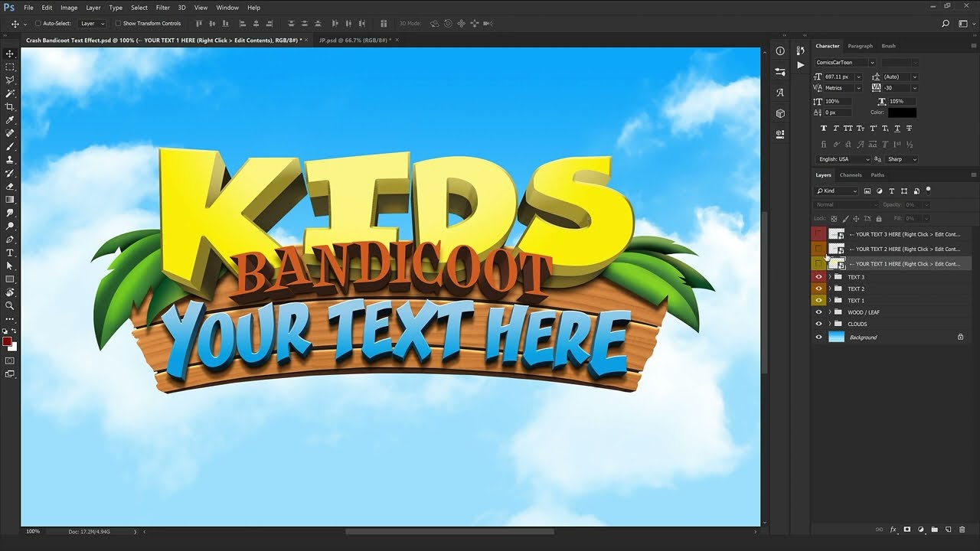Select the Zoom tool in the toolbox
The height and width of the screenshot is (551, 980).
point(10,305)
